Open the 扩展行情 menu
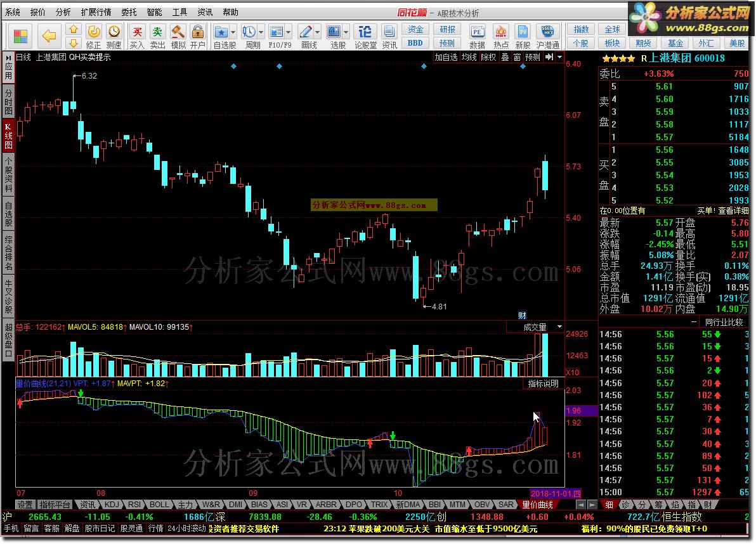Viewport: 756px width, 544px height. pyautogui.click(x=96, y=12)
